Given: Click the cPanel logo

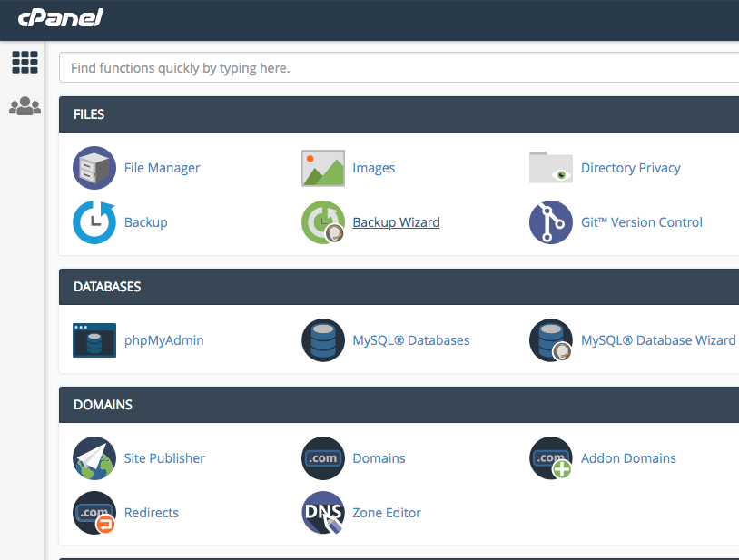Looking at the screenshot, I should click(60, 18).
